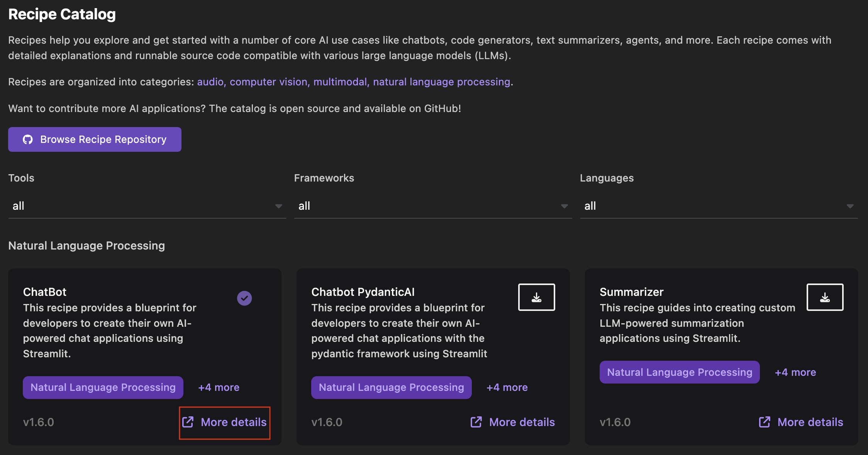This screenshot has height=455, width=868.
Task: Download the Chatbot PydanticAI recipe
Action: tap(536, 297)
